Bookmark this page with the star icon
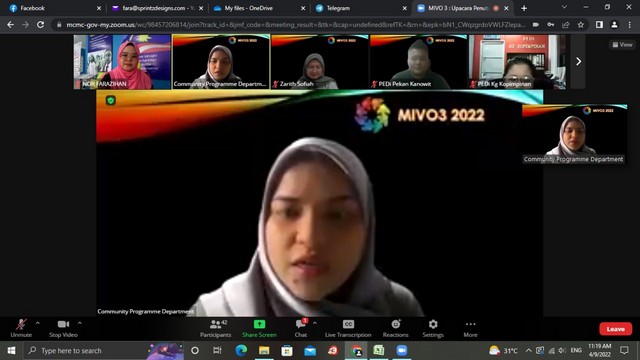 click(581, 25)
